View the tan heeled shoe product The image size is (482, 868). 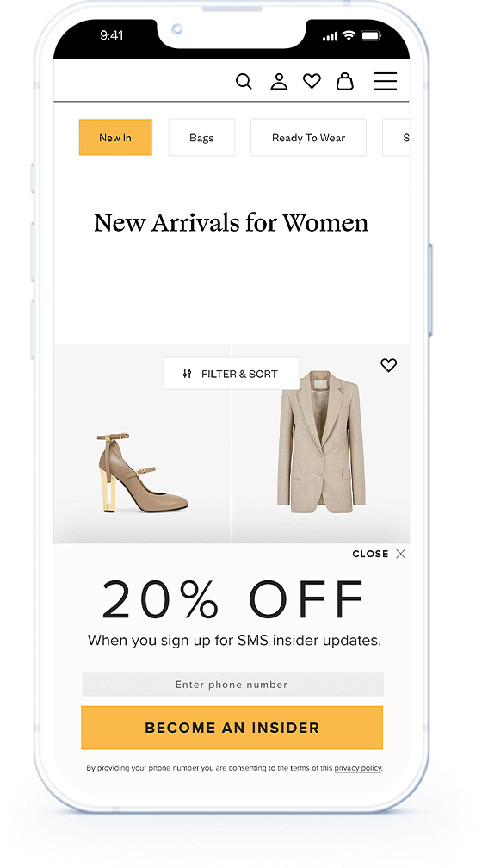pyautogui.click(x=142, y=474)
